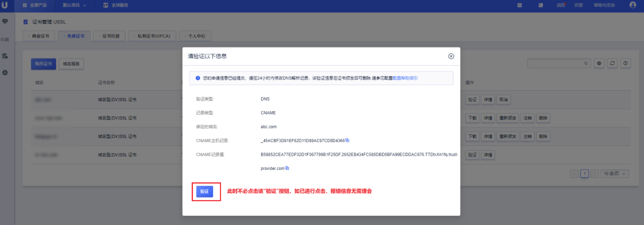The width and height of the screenshot is (644, 225).
Task: Click 重新颁发 in second table row
Action: tap(507, 118)
